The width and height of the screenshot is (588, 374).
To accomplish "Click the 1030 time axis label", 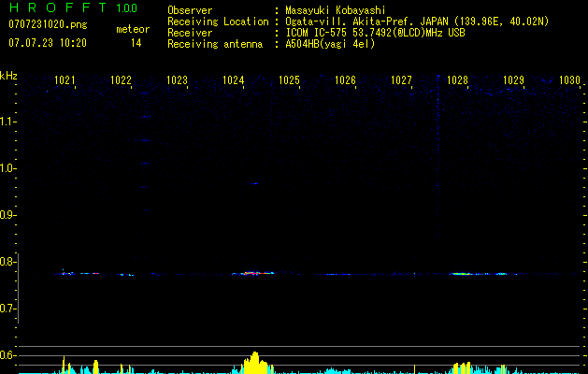I will pyautogui.click(x=569, y=80).
